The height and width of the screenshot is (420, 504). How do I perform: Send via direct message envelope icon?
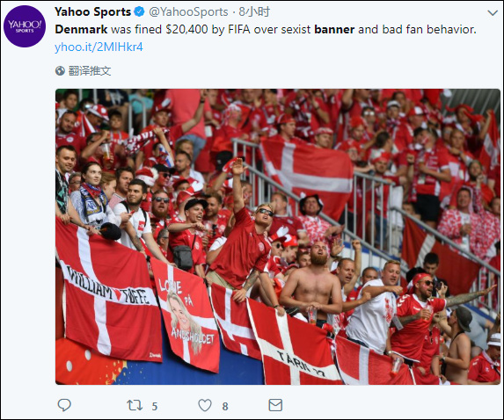coord(275,405)
